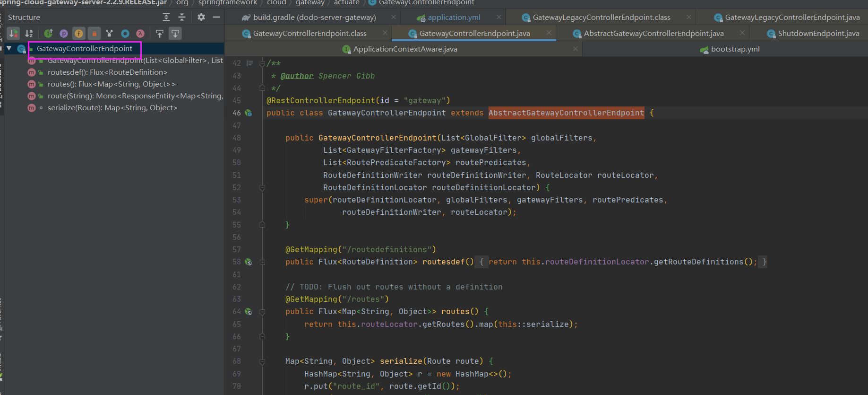
Task: Toggle Sort by Visibility in Structure toolbar
Action: 14,34
